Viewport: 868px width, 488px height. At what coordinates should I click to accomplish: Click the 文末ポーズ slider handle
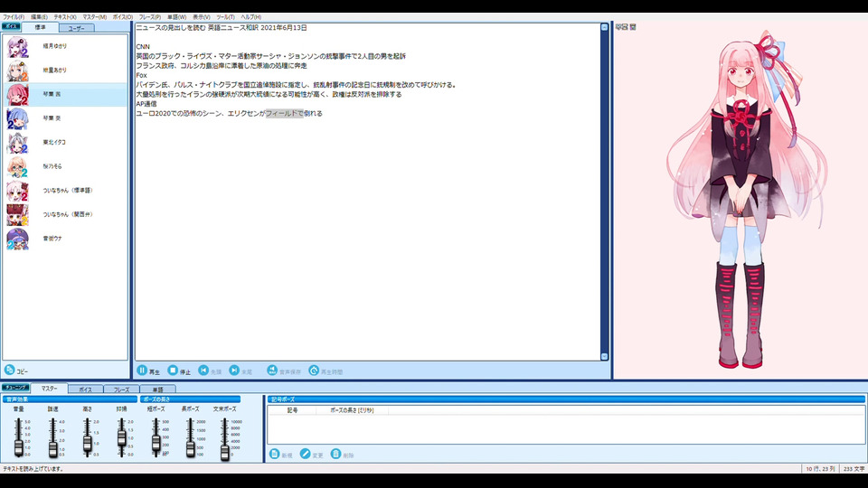[225, 453]
